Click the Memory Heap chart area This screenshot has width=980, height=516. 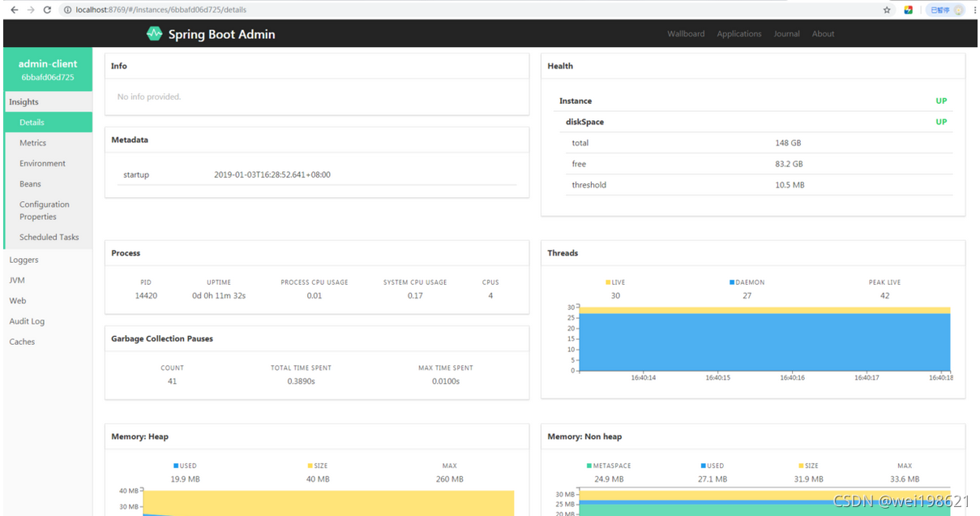tap(328, 502)
